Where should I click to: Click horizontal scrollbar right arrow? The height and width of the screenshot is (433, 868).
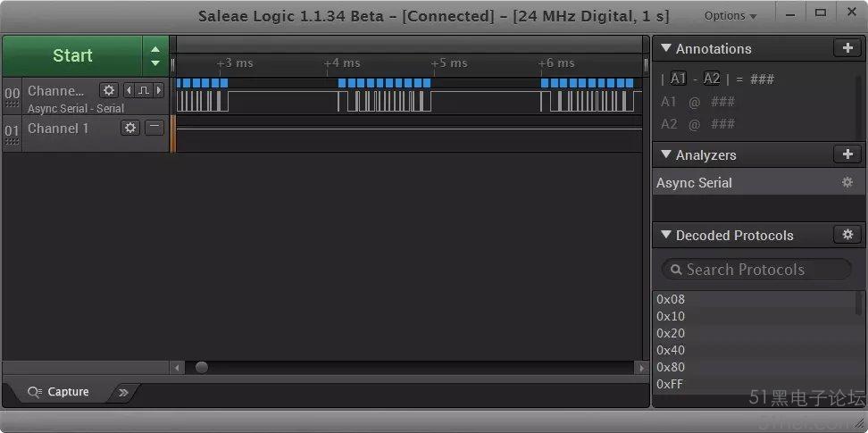pyautogui.click(x=641, y=368)
